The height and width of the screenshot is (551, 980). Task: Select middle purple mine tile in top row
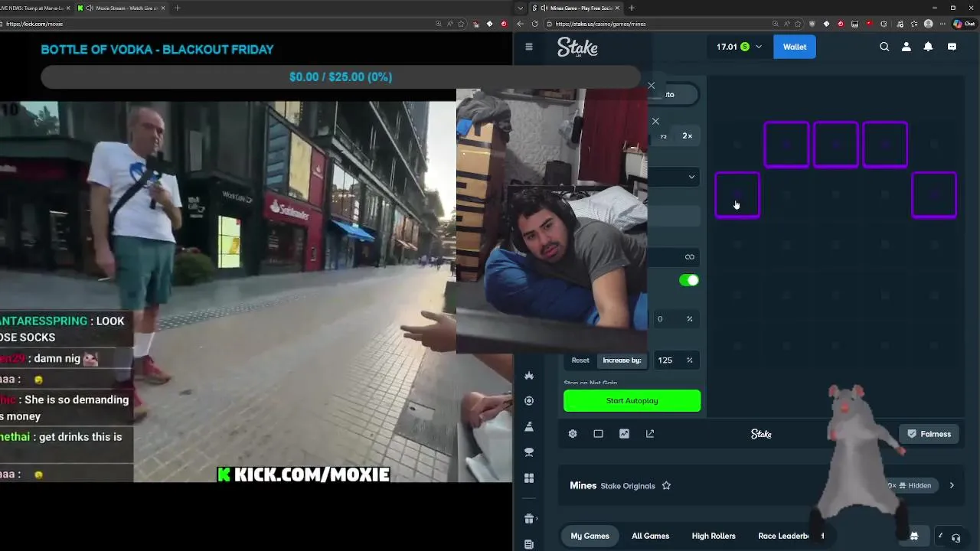[835, 145]
